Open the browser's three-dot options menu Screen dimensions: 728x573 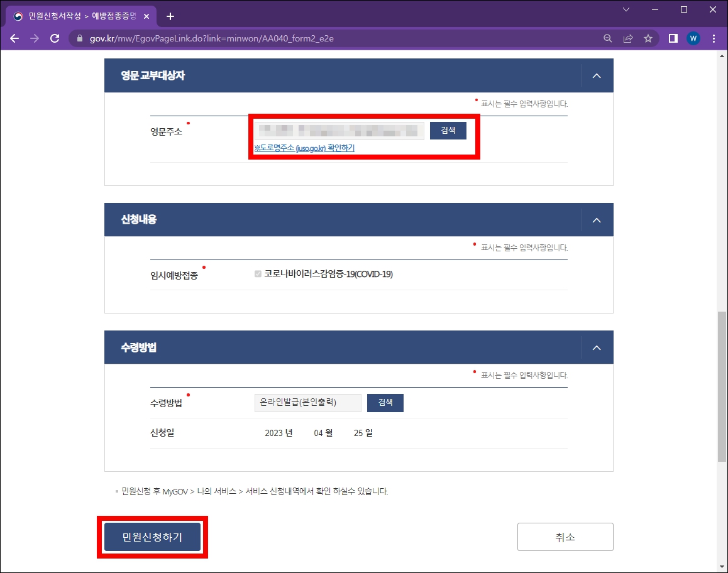(x=714, y=38)
